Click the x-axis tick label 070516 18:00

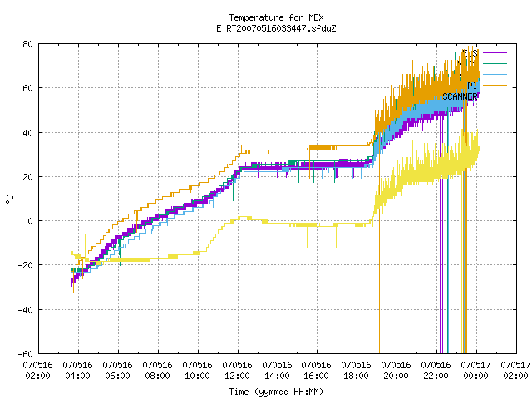point(357,371)
